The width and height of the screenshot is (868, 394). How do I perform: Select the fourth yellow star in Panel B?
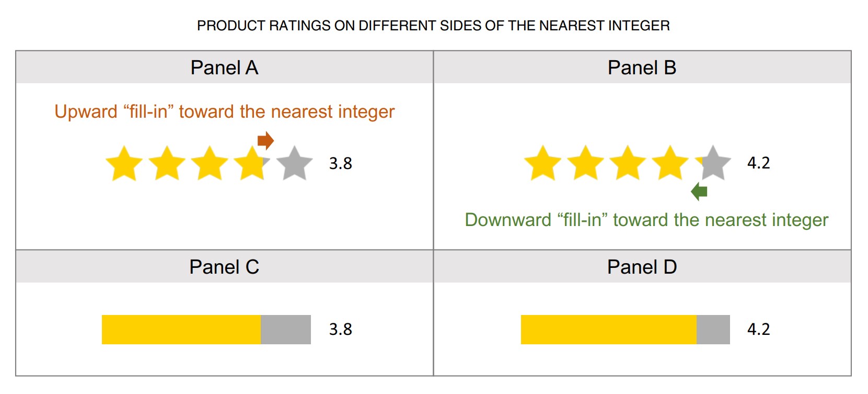tap(670, 164)
